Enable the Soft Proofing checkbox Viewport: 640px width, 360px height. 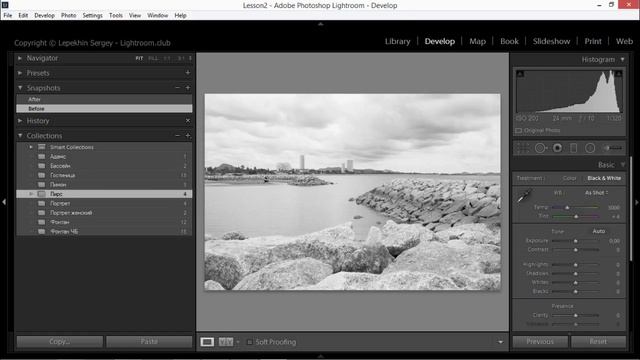coord(249,342)
